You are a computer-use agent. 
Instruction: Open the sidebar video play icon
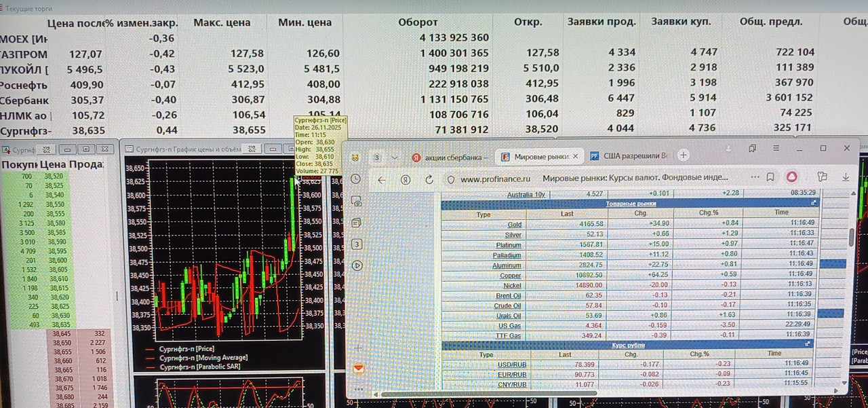point(357,265)
